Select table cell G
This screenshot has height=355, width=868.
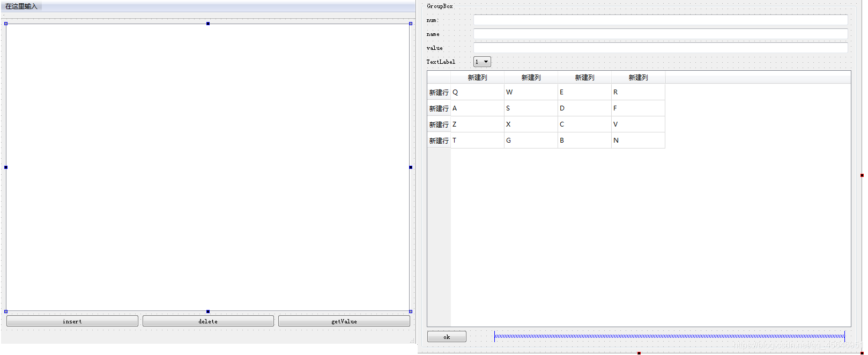[x=531, y=140]
